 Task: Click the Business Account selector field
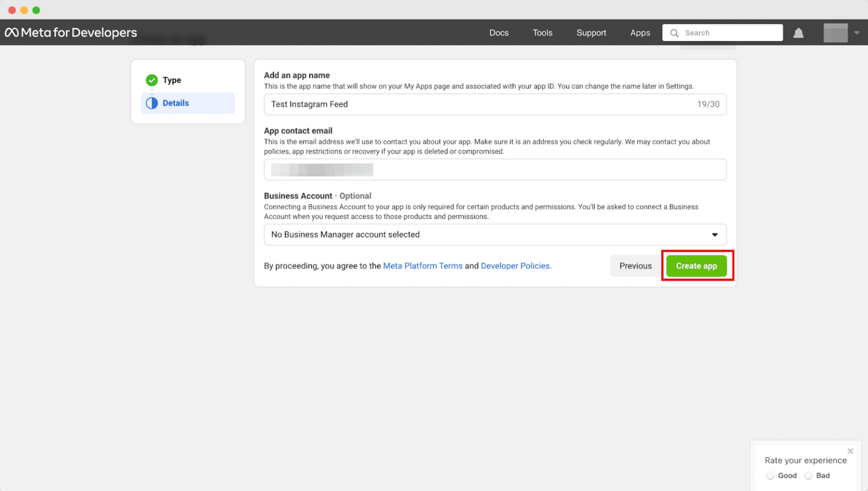[x=495, y=234]
